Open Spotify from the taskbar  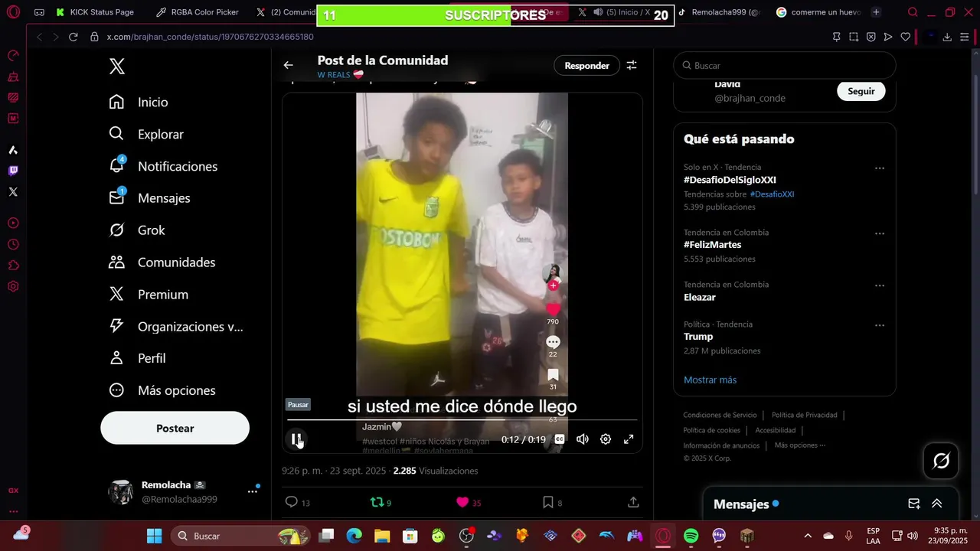click(691, 536)
